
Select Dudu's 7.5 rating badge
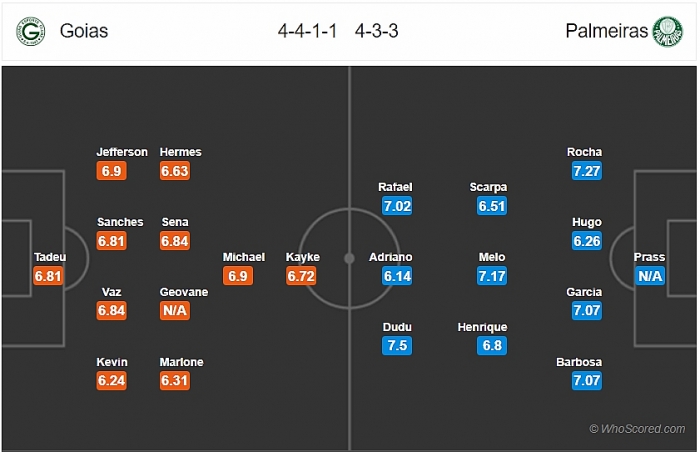pos(397,346)
